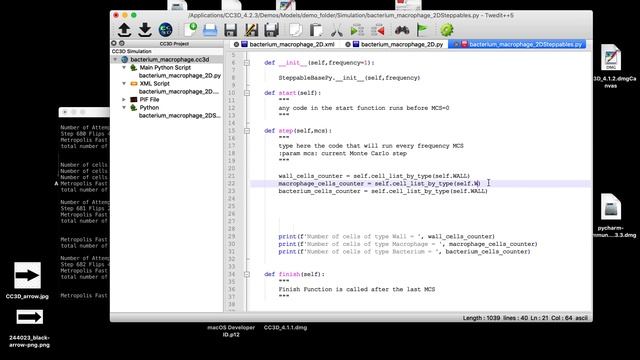This screenshot has height=360, width=640.
Task: Switch to bacterium_macrophage_2D.xml tab
Action: point(291,44)
